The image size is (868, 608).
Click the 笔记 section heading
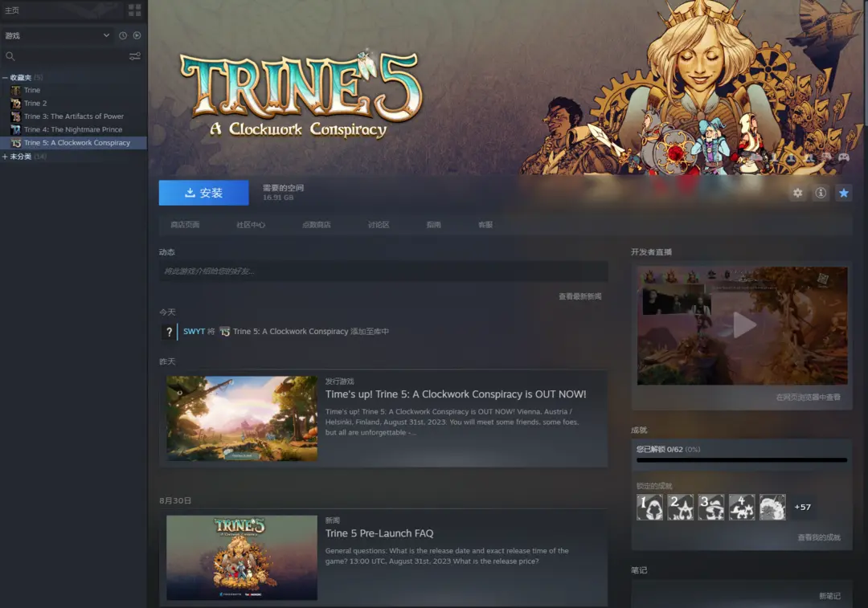tap(639, 569)
